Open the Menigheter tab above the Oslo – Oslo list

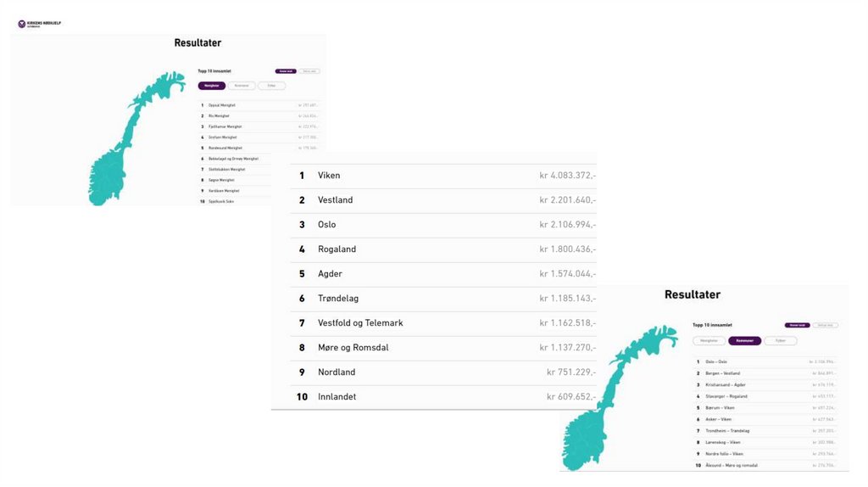point(709,341)
